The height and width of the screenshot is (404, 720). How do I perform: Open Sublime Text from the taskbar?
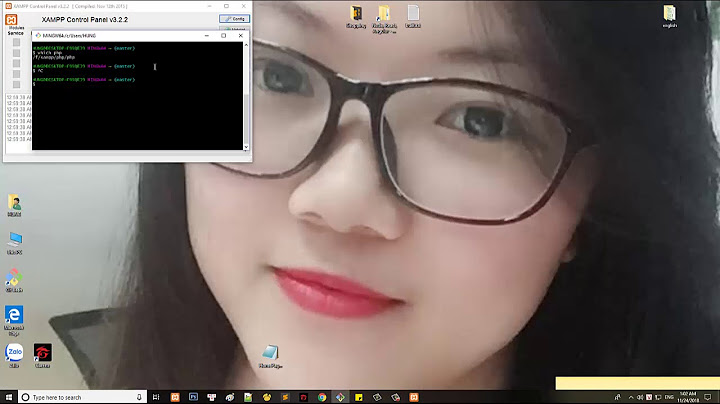(x=285, y=397)
